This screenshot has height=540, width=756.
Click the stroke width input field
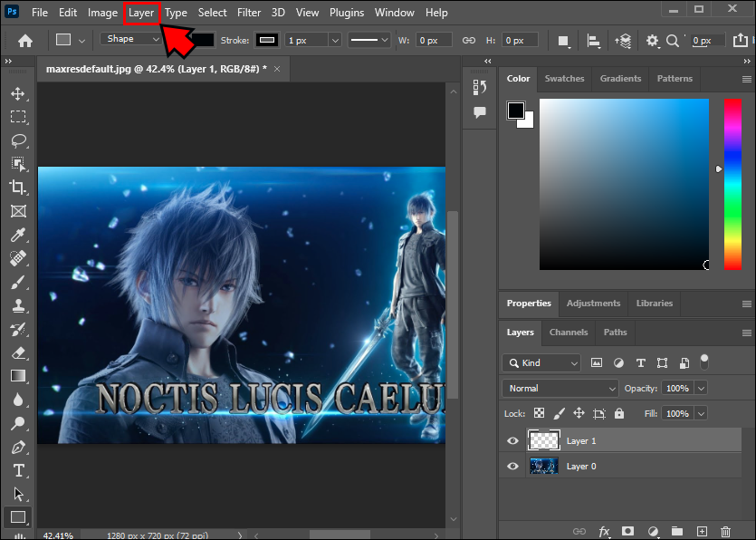click(306, 40)
